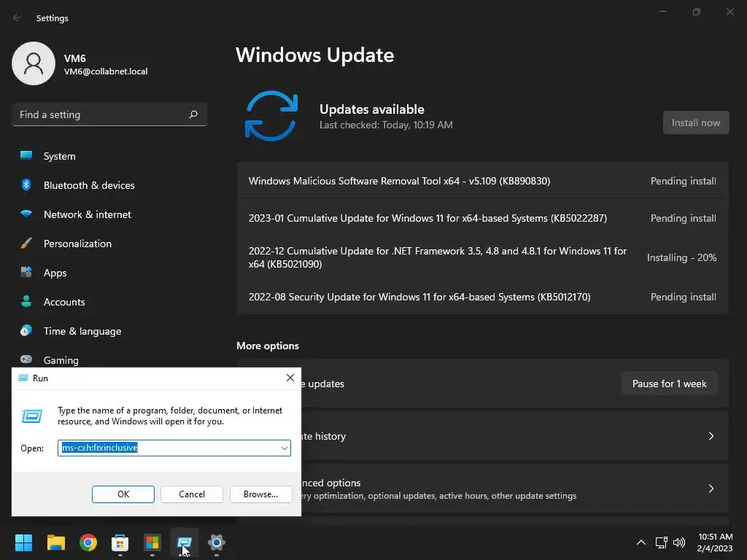Image resolution: width=747 pixels, height=560 pixels.
Task: Expand the Update history chevron
Action: tap(711, 436)
